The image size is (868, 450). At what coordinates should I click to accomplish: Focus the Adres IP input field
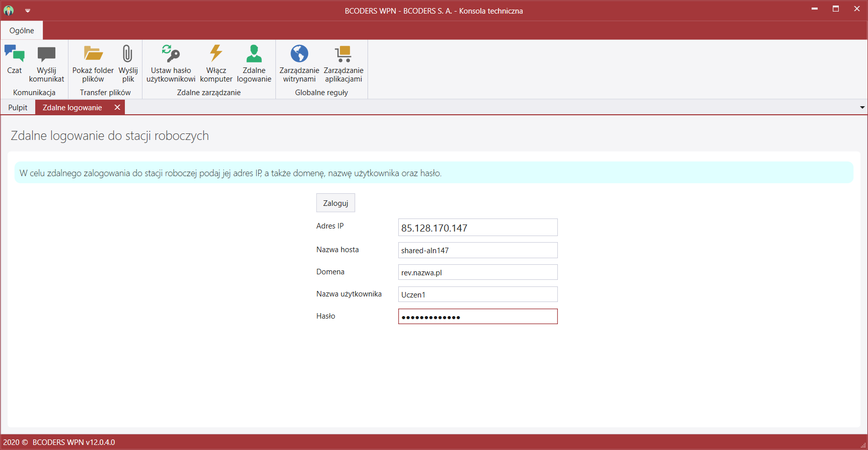[x=478, y=228]
